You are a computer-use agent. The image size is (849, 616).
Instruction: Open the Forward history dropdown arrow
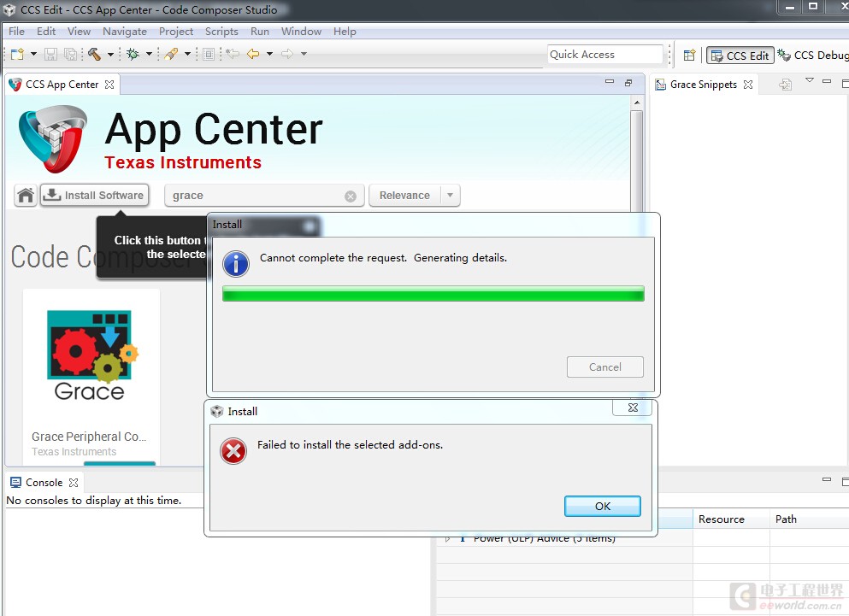tap(304, 54)
